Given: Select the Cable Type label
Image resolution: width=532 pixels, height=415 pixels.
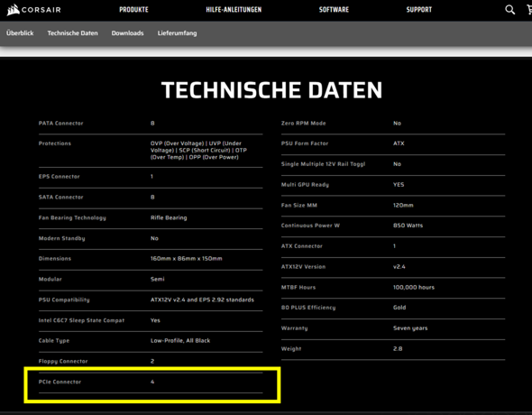Looking at the screenshot, I should 54,341.
